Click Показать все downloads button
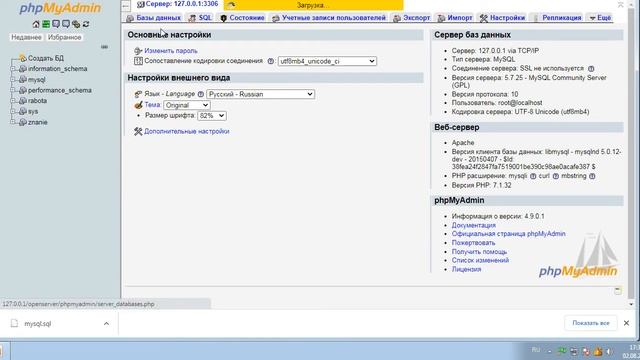This screenshot has height=360, width=640. 591,323
